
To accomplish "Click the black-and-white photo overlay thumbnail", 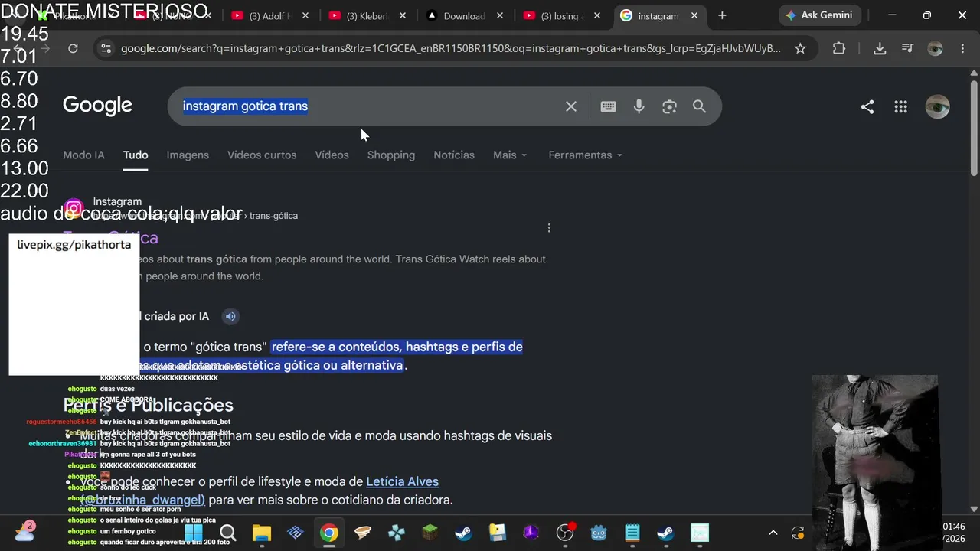I will [874, 462].
